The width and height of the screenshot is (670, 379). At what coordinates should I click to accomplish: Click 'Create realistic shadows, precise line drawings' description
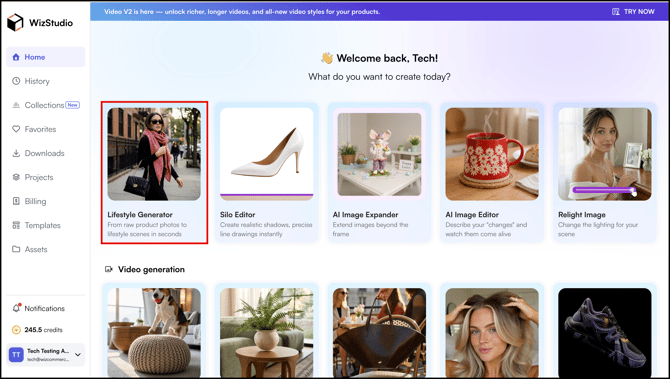click(266, 229)
